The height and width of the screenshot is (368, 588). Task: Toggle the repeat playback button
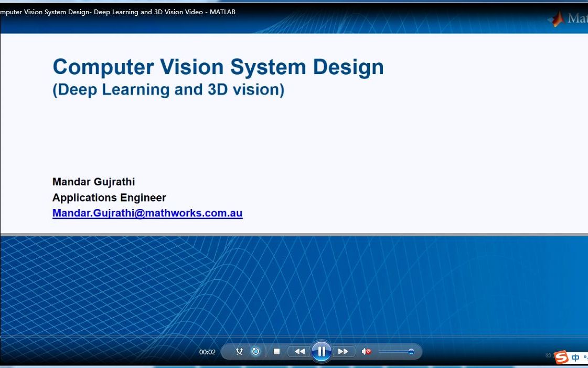[256, 352]
